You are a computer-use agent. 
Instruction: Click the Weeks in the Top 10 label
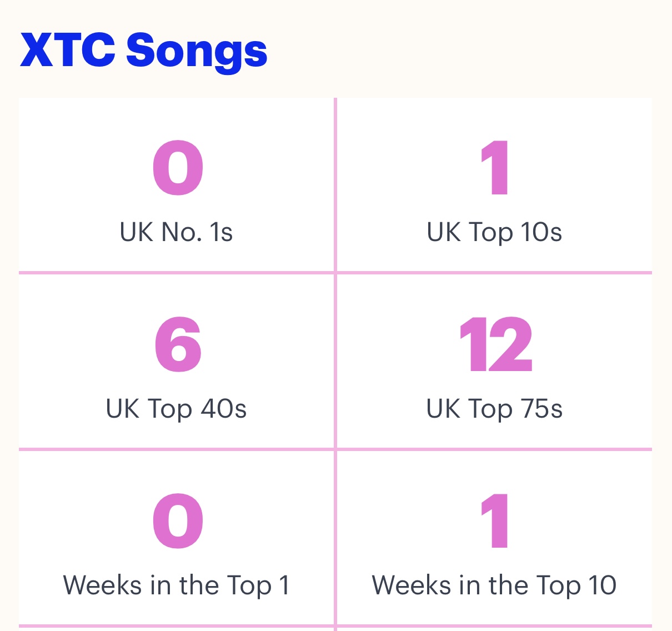tap(494, 585)
